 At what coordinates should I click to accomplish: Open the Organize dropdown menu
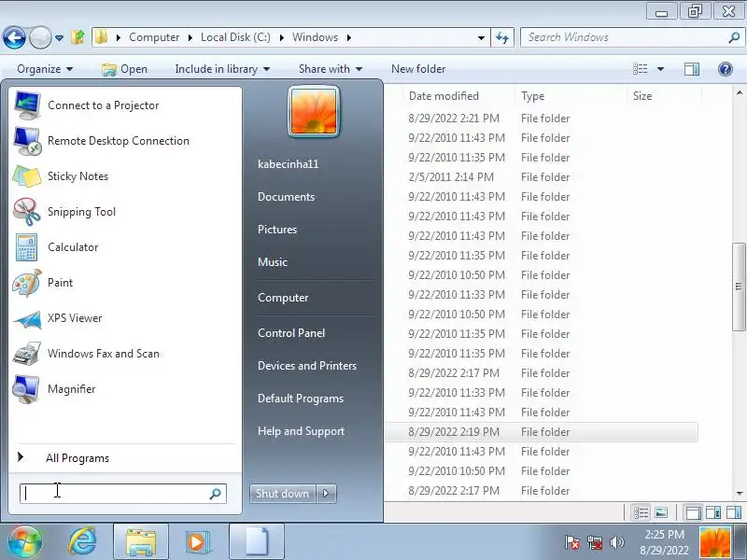point(45,69)
